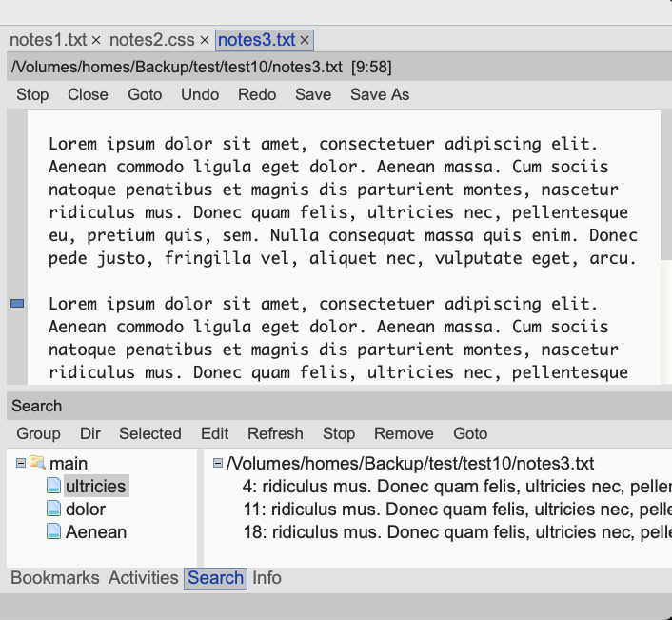The height and width of the screenshot is (620, 672).
Task: Save the current file
Action: pyautogui.click(x=313, y=94)
